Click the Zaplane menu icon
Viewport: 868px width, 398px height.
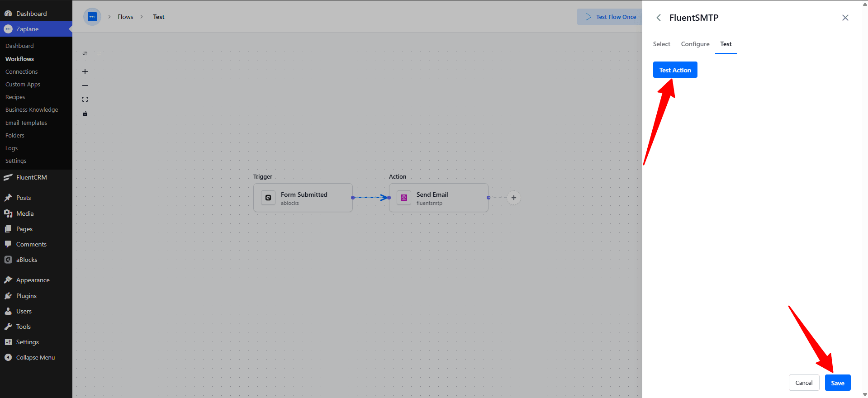[x=8, y=29]
